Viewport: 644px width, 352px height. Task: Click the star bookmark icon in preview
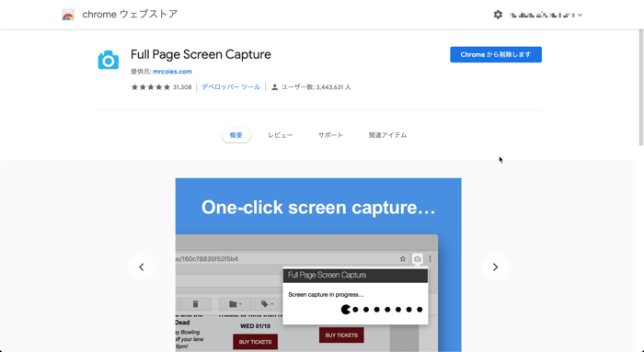pos(403,259)
